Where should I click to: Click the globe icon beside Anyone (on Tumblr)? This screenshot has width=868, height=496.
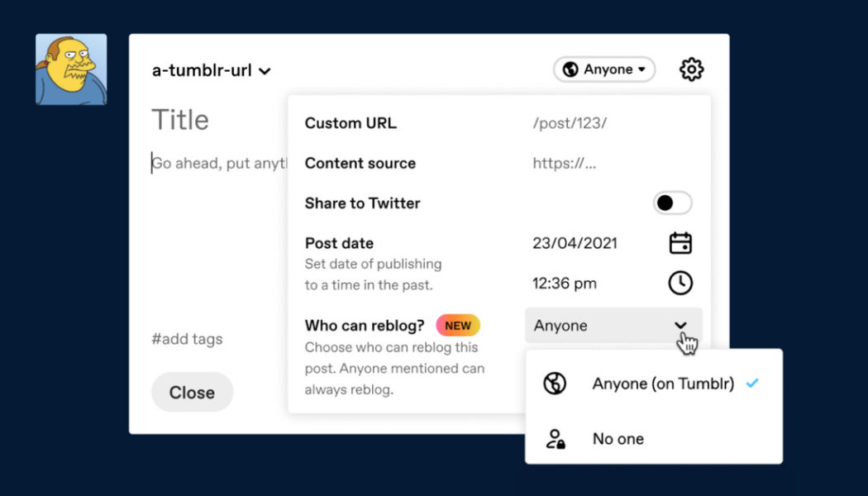555,383
